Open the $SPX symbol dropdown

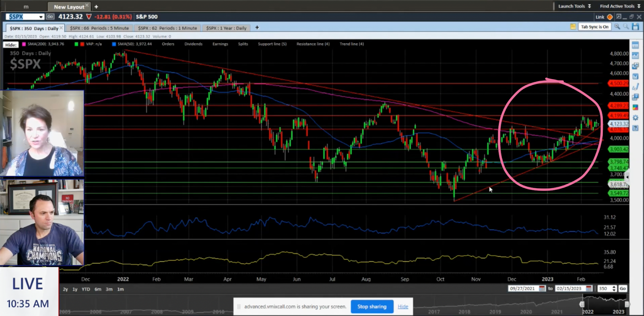click(41, 17)
